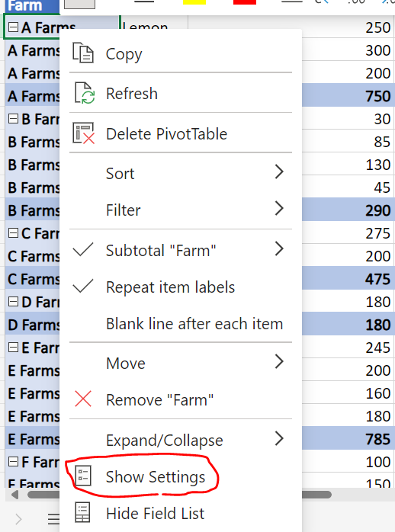Click the Copy icon in context menu

tap(83, 53)
